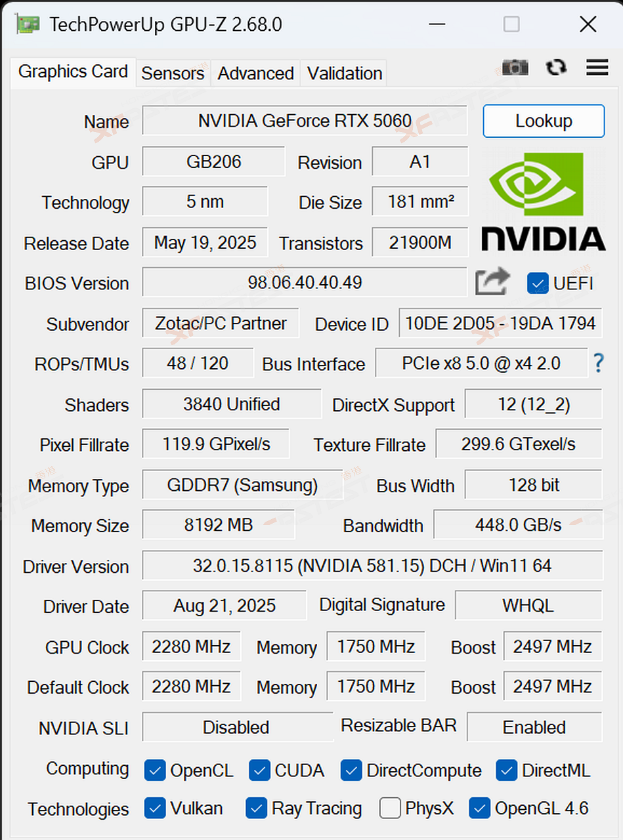Image resolution: width=623 pixels, height=840 pixels.
Task: Click the NVIDIA logo image
Action: pyautogui.click(x=544, y=201)
